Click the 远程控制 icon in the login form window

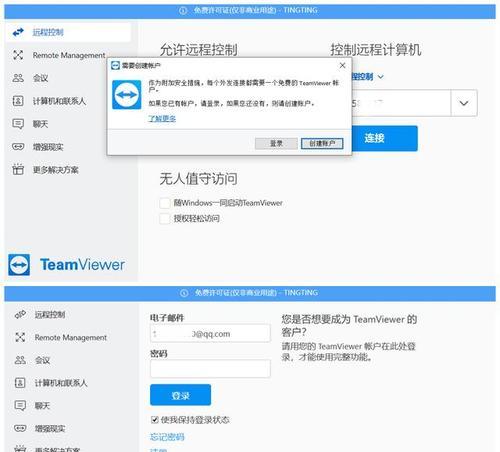[x=20, y=314]
